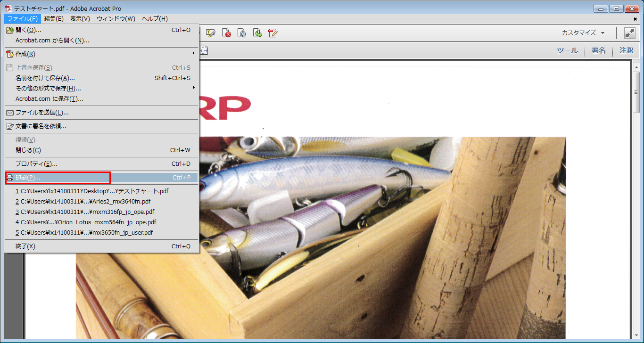Click the vertical scrollbar thumb

point(636,92)
